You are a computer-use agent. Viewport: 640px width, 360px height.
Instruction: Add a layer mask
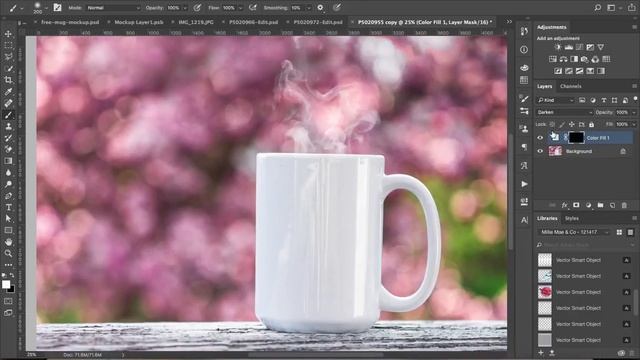click(x=576, y=205)
